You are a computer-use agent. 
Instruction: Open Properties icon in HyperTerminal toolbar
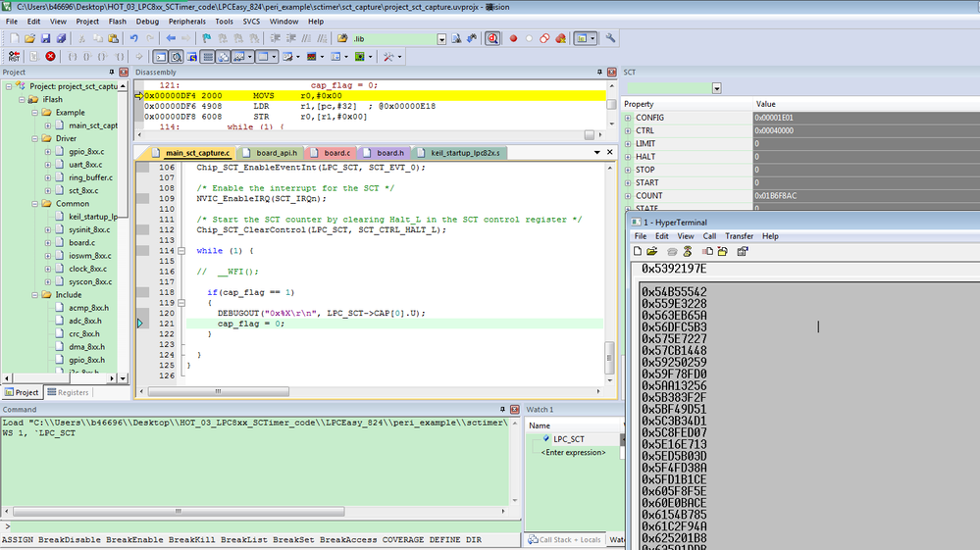pos(743,252)
